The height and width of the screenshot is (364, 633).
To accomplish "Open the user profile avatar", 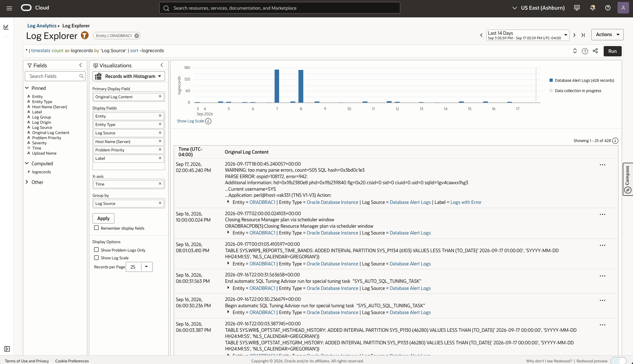I will pyautogui.click(x=623, y=8).
